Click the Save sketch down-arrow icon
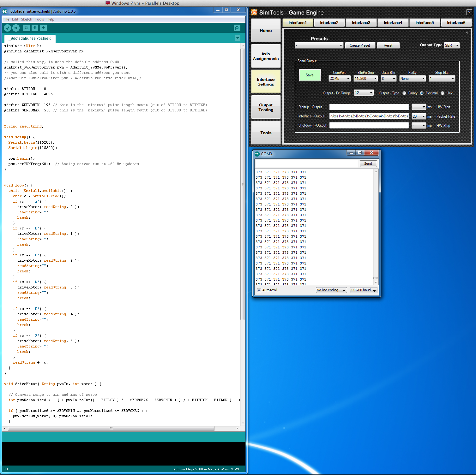476x475 pixels. coord(44,28)
